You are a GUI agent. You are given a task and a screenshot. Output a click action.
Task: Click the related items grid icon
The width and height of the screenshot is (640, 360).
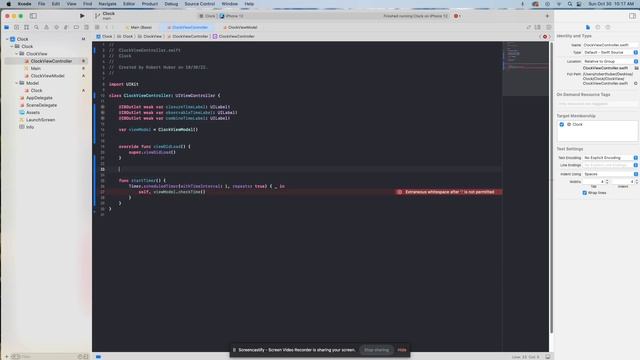[x=97, y=27]
